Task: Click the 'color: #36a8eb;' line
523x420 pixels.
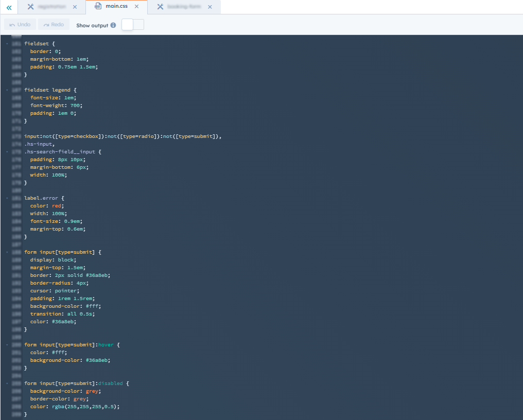Action: 53,322
